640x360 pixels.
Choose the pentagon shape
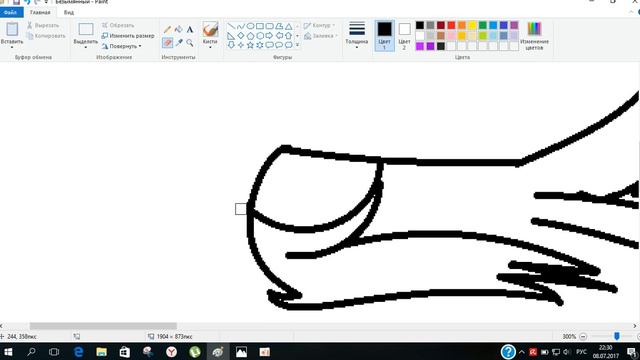[250, 36]
